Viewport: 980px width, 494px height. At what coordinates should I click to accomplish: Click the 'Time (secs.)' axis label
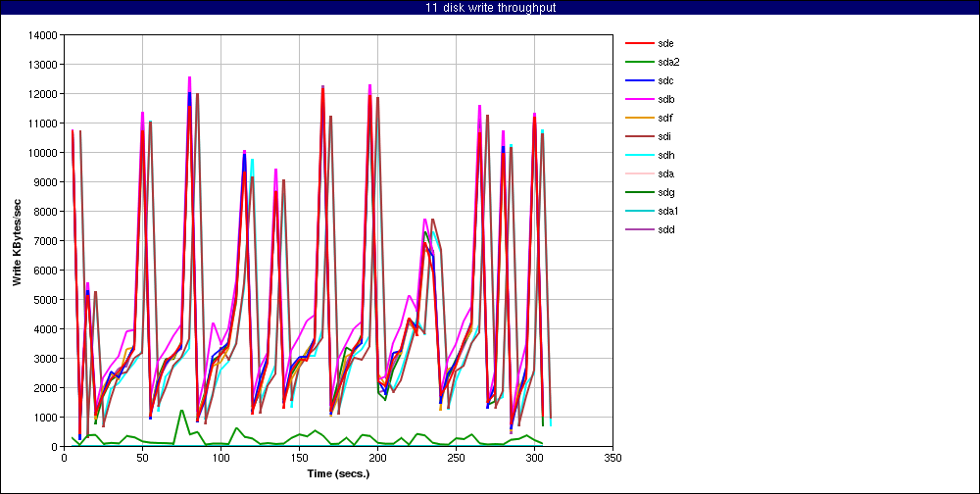click(338, 473)
